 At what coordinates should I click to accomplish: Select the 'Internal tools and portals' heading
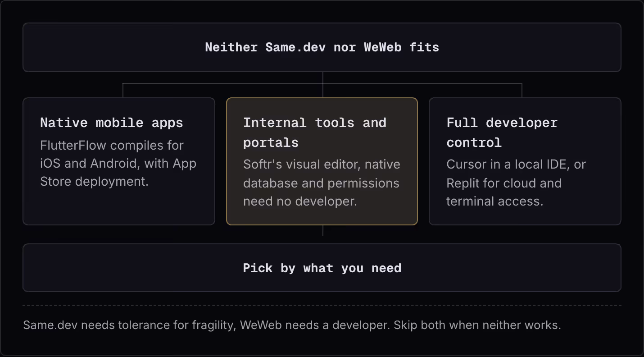315,133
